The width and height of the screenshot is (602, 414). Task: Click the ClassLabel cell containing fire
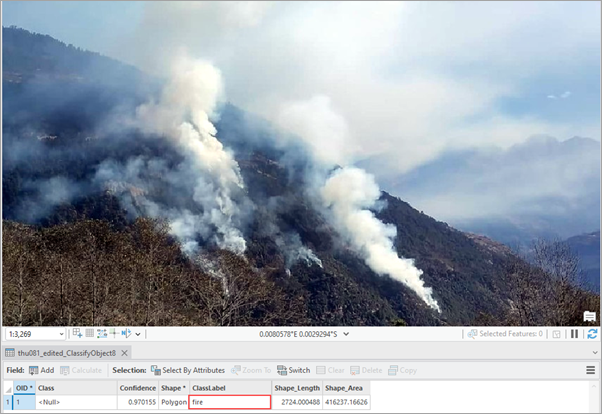coord(230,402)
